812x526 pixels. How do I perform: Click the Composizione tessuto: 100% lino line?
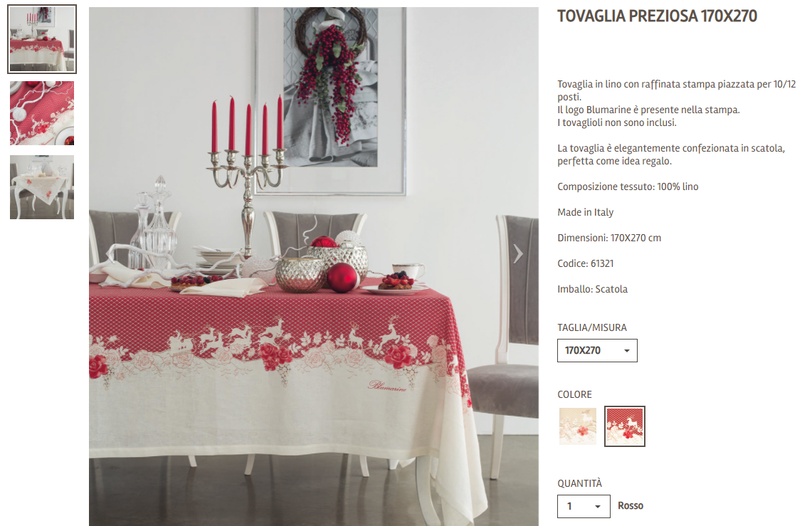pos(628,186)
